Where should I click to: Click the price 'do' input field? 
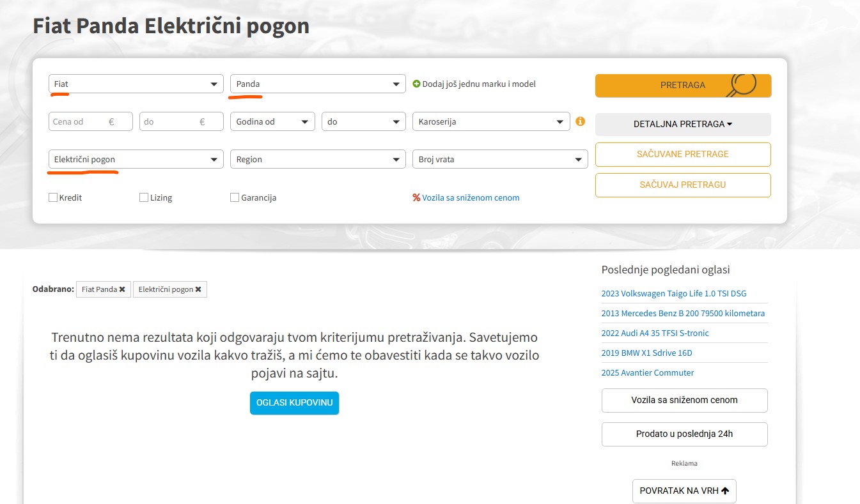click(x=182, y=121)
